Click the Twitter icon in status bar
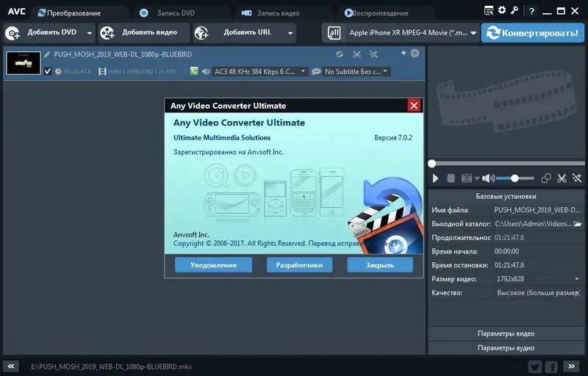Image resolution: width=588 pixels, height=376 pixels. tap(535, 366)
